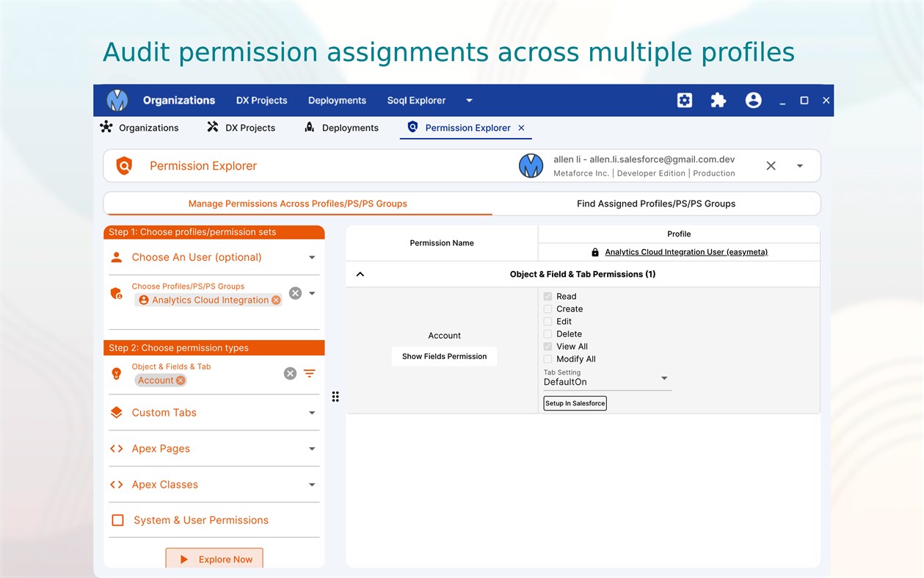
Task: Click the lock icon beside the profile name
Action: pos(595,252)
